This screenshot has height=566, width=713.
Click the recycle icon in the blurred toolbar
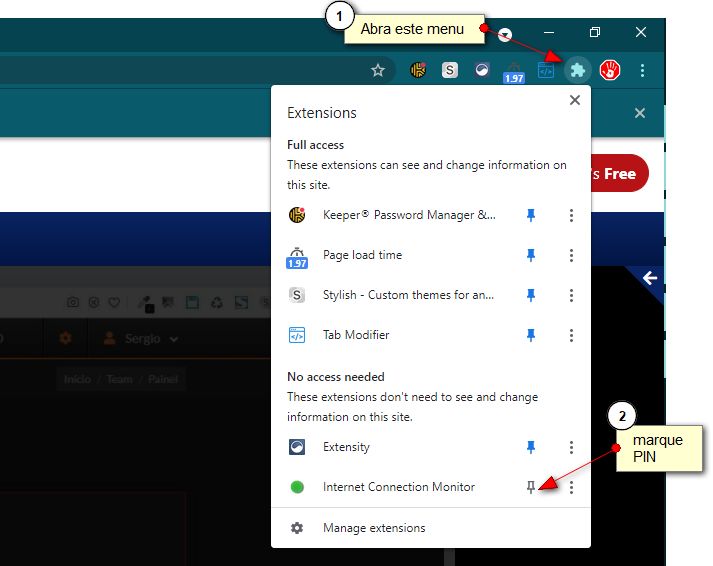point(217,302)
